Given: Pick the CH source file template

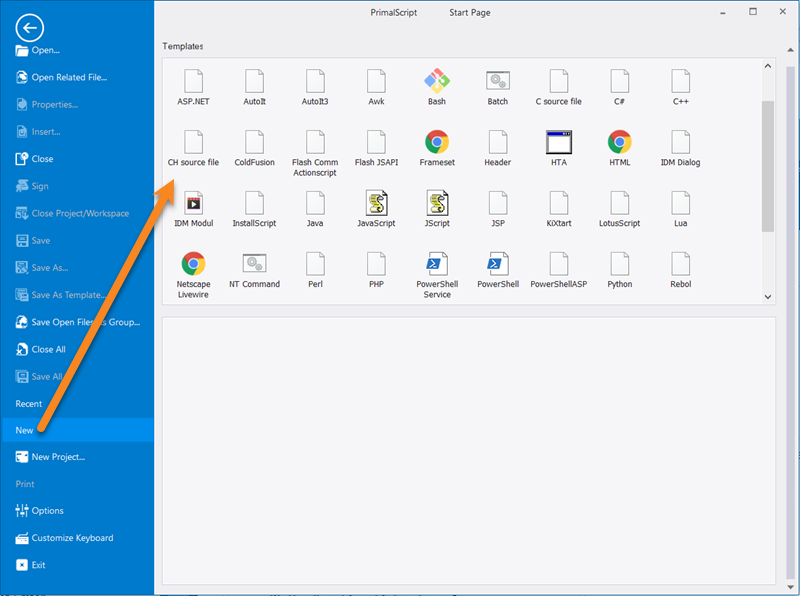Looking at the screenshot, I should (193, 148).
